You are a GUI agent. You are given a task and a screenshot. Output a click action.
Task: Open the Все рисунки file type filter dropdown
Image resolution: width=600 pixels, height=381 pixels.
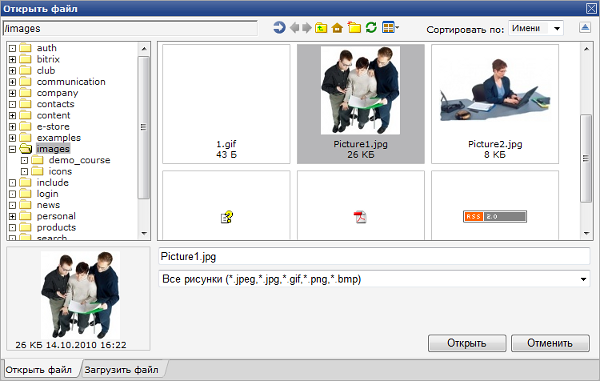(374, 279)
